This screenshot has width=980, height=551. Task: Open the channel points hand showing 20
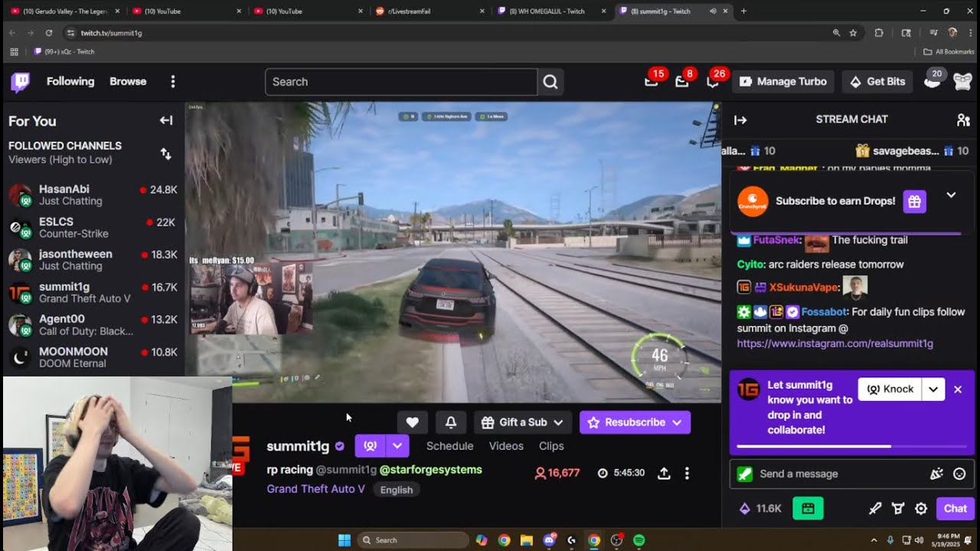pyautogui.click(x=932, y=81)
